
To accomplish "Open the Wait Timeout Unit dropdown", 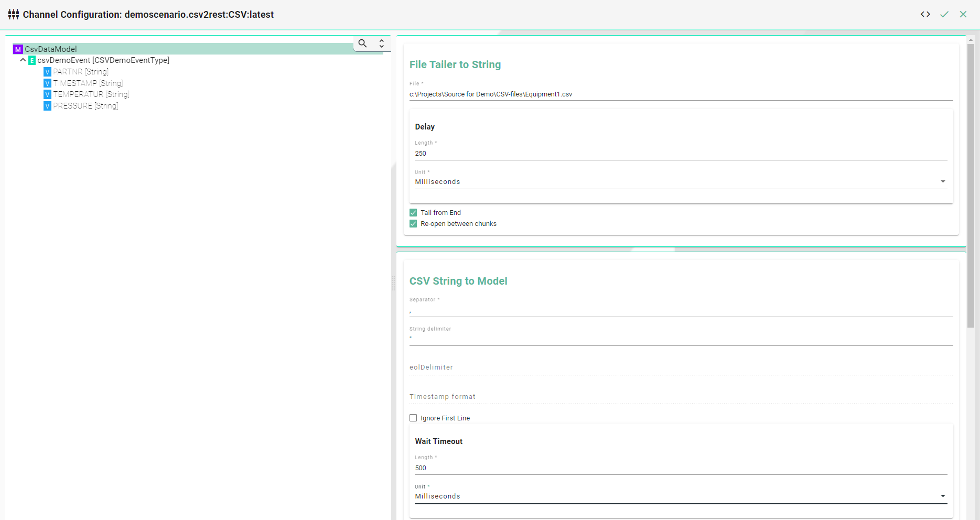I will click(x=681, y=496).
